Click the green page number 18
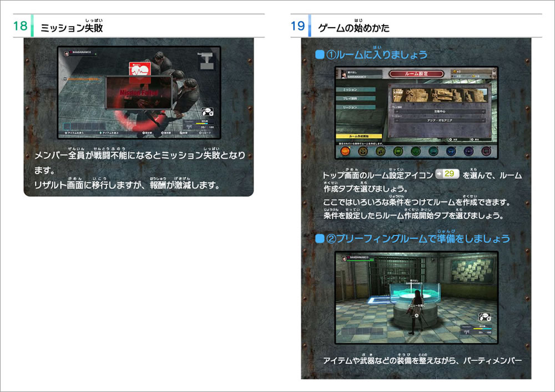This screenshot has height=392, width=555. tap(20, 26)
